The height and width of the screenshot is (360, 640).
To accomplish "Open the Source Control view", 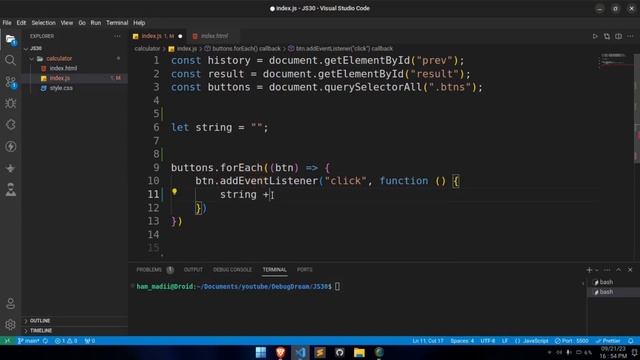I will click(x=10, y=82).
